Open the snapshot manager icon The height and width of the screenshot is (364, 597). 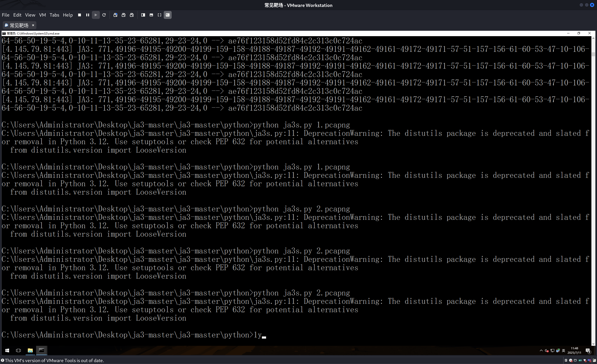click(132, 15)
